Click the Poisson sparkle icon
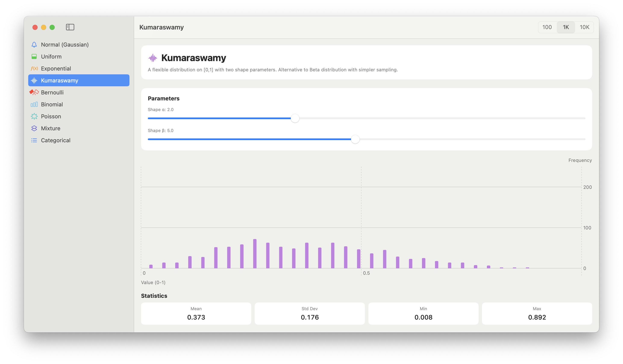This screenshot has height=364, width=623. click(x=34, y=116)
